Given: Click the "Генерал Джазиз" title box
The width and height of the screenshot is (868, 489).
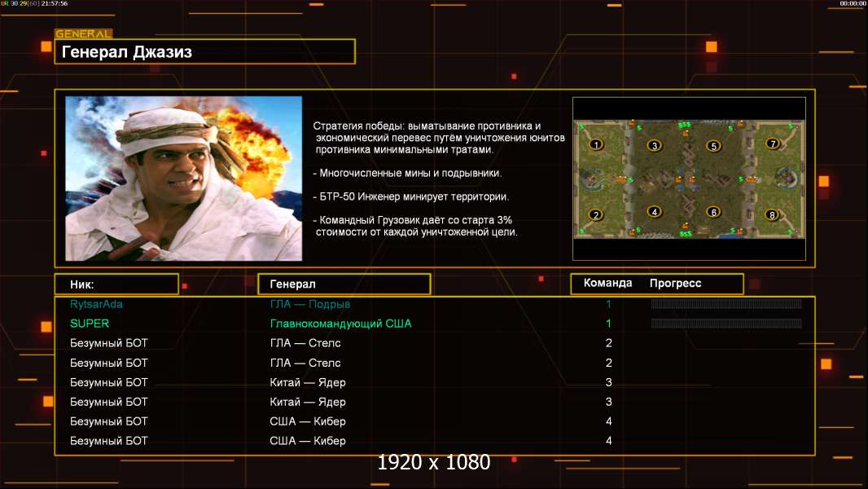Looking at the screenshot, I should (x=205, y=51).
